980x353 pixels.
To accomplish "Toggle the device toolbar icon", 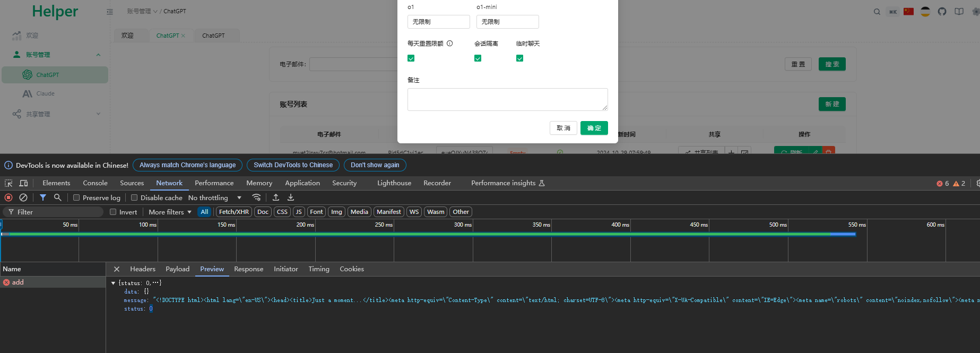I will tap(23, 183).
